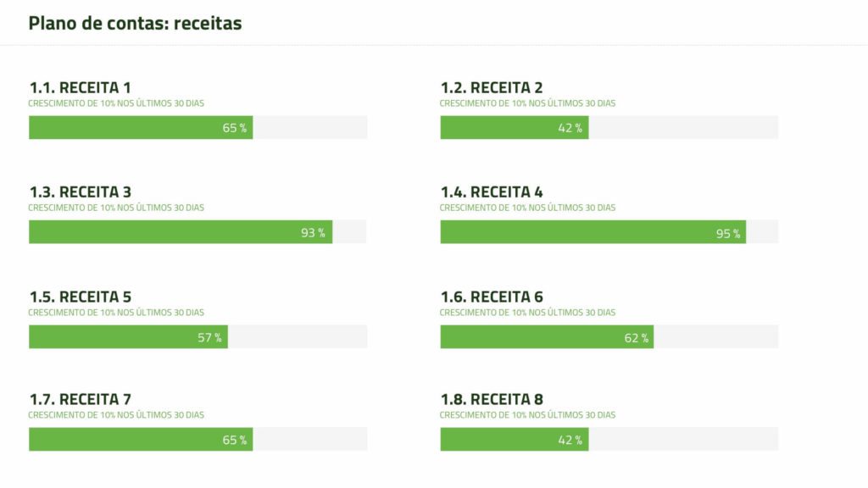Select the "1.5. RECEITA 5" heading
This screenshot has width=868, height=488.
pyautogui.click(x=80, y=297)
